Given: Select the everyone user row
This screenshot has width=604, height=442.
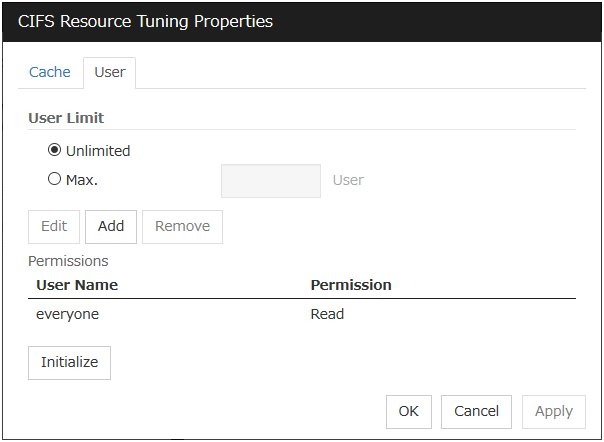Looking at the screenshot, I should click(68, 314).
